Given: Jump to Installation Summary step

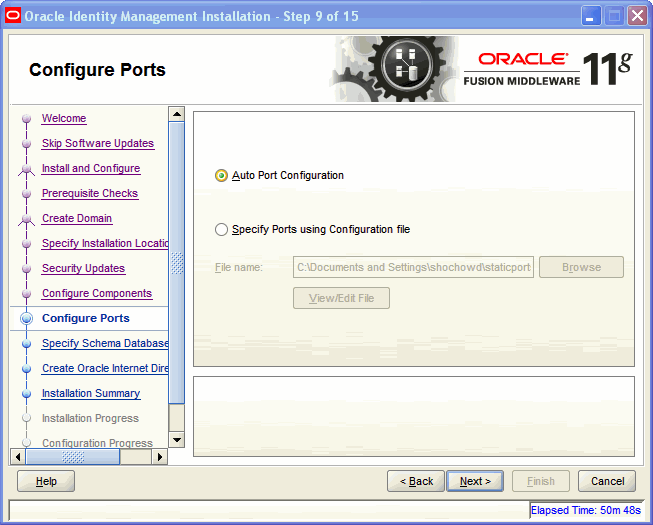Looking at the screenshot, I should [91, 393].
